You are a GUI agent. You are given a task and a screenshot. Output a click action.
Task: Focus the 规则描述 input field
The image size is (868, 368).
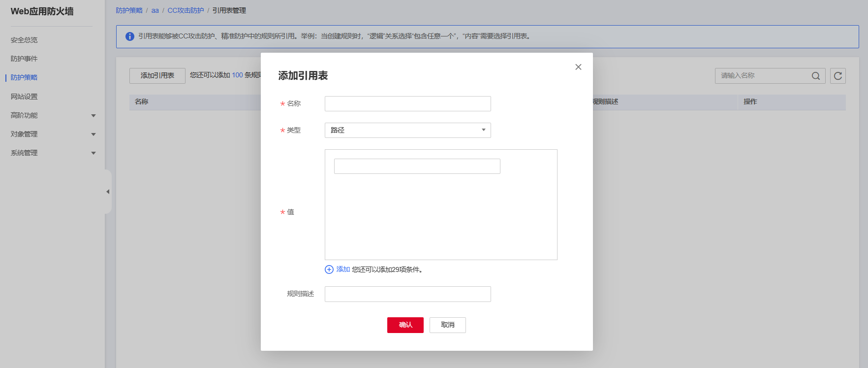click(408, 294)
